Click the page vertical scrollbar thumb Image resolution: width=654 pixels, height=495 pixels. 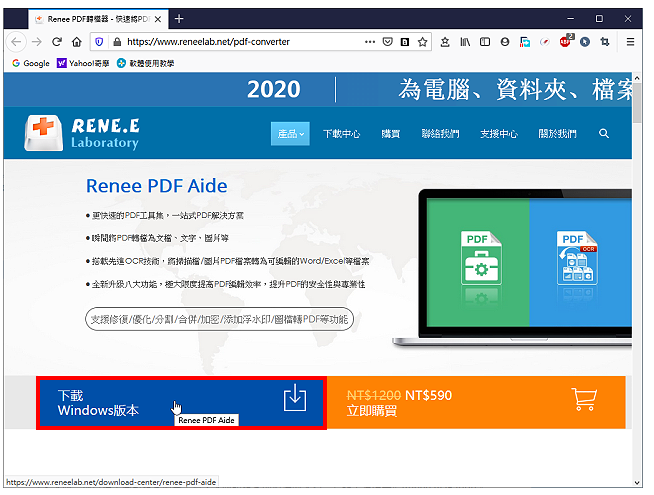click(x=637, y=103)
